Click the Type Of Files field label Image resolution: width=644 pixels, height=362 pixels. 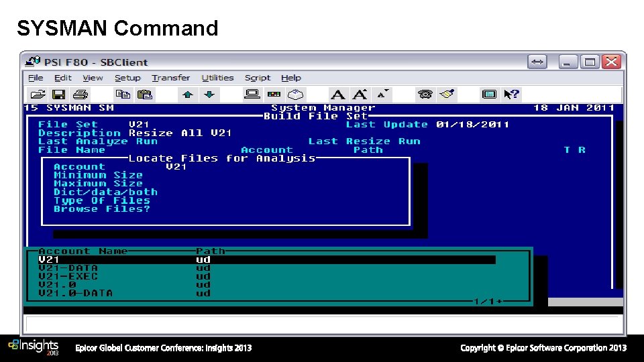[102, 200]
